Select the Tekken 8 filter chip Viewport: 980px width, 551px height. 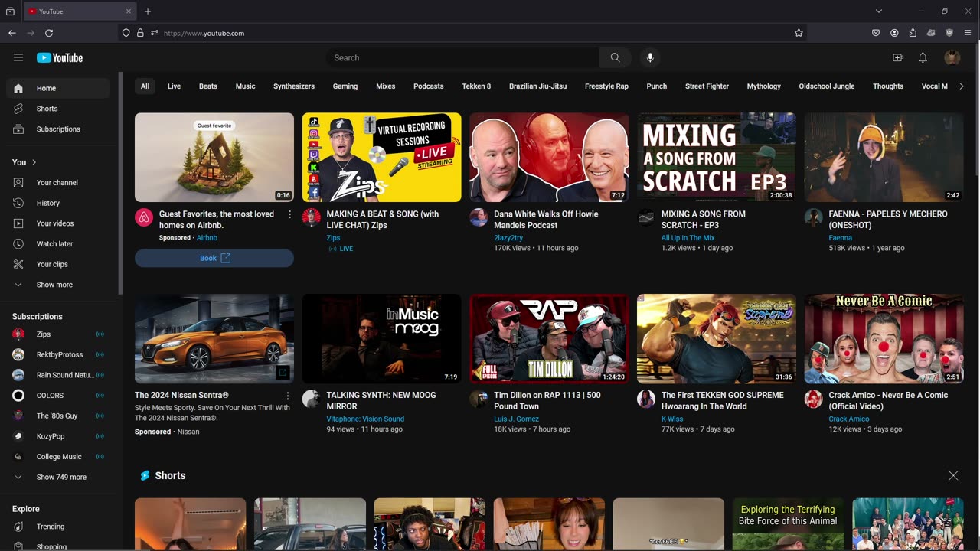[x=476, y=86]
